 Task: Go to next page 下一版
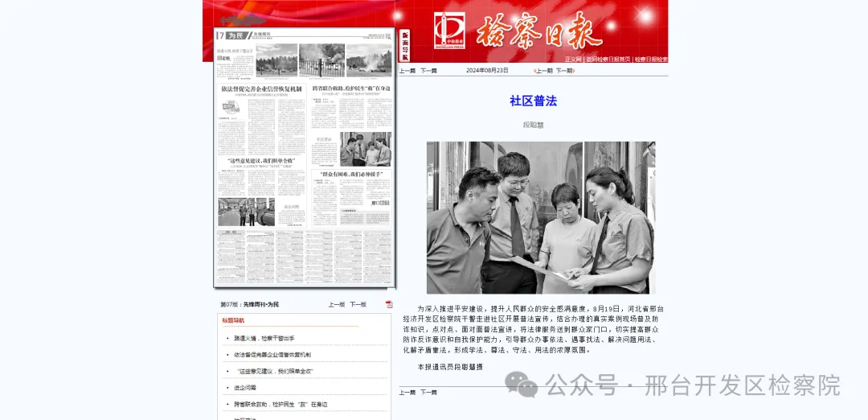point(358,304)
